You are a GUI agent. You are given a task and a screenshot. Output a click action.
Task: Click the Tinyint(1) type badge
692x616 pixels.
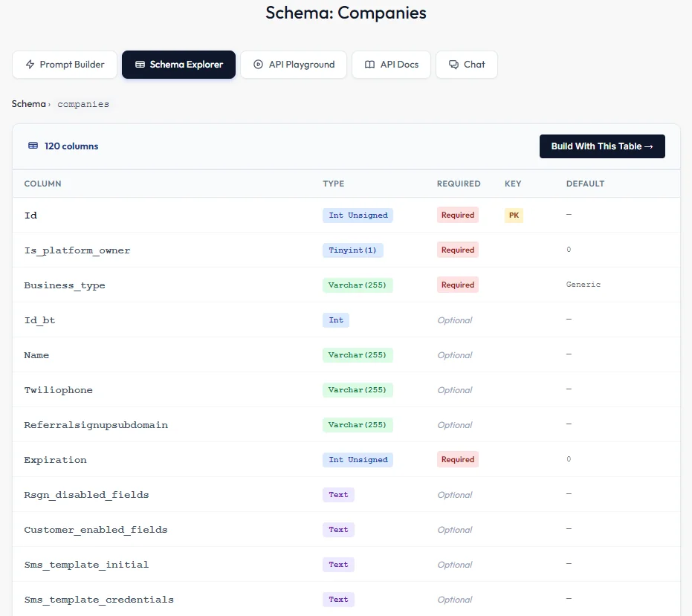coord(352,250)
